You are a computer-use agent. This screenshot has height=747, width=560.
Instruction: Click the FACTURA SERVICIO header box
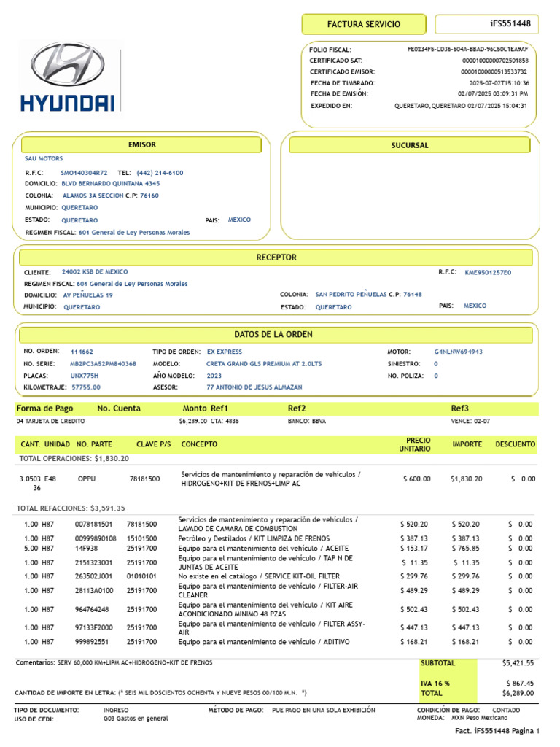click(x=364, y=24)
